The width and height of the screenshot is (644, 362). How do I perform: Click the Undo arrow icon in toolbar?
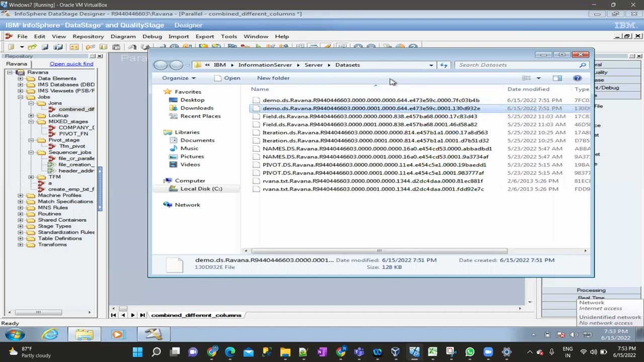coord(132,47)
